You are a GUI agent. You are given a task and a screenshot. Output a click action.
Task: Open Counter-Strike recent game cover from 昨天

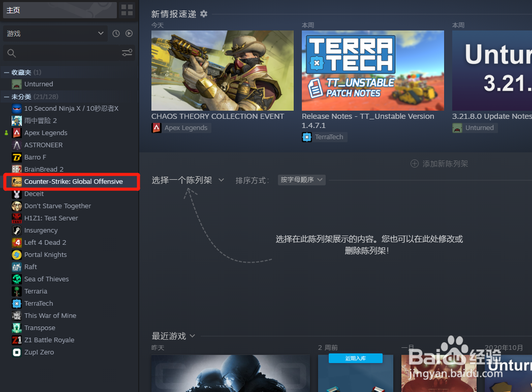(231, 373)
